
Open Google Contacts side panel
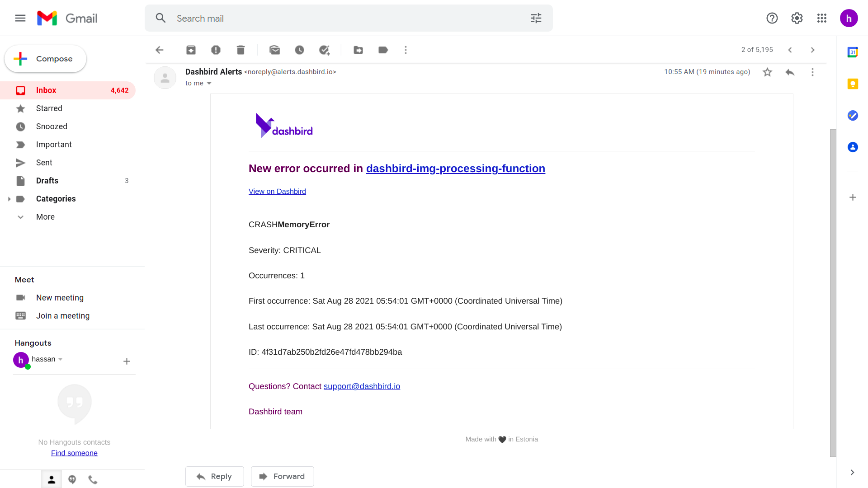click(853, 147)
